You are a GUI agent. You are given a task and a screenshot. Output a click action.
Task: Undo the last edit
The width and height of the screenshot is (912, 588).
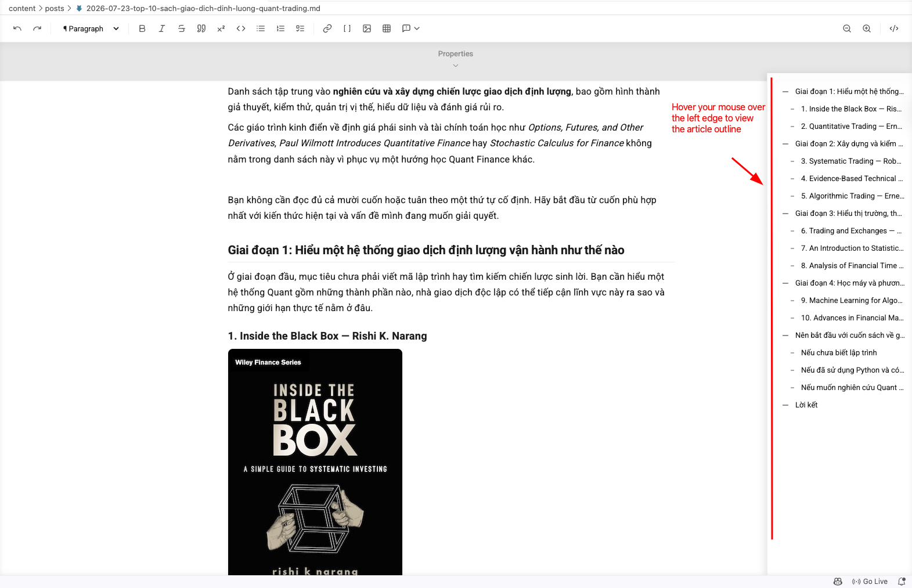pos(17,28)
